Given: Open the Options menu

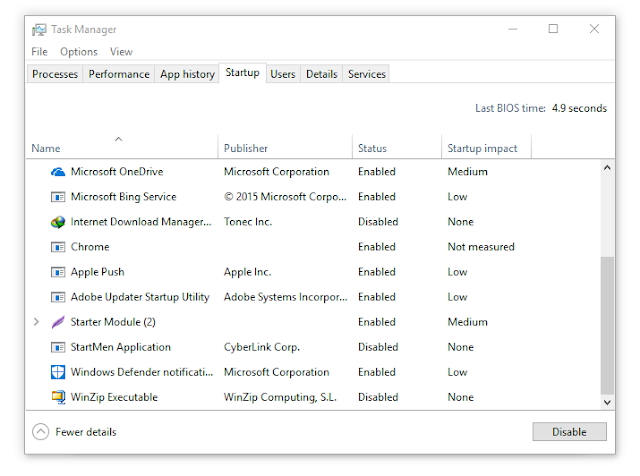Looking at the screenshot, I should (79, 52).
